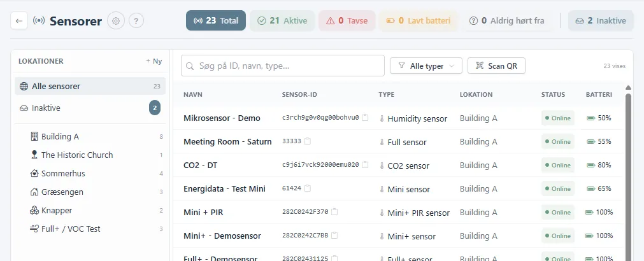Click scrollbar up arrow of table

coord(628,87)
